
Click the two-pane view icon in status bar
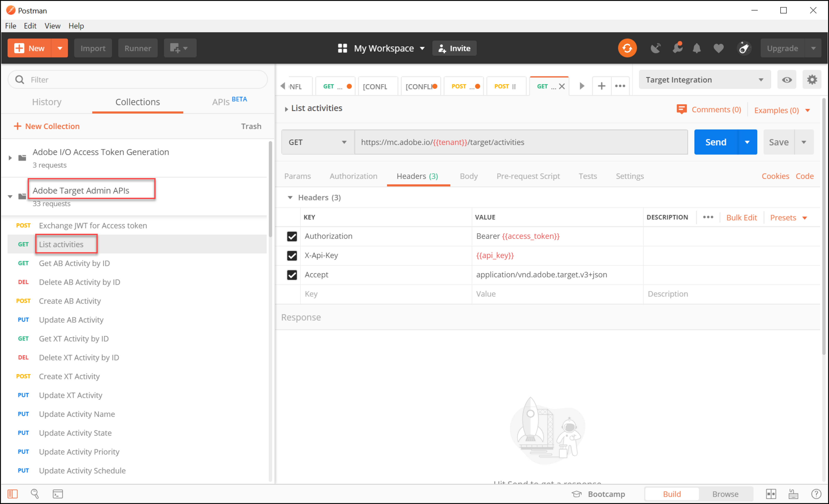(x=771, y=494)
